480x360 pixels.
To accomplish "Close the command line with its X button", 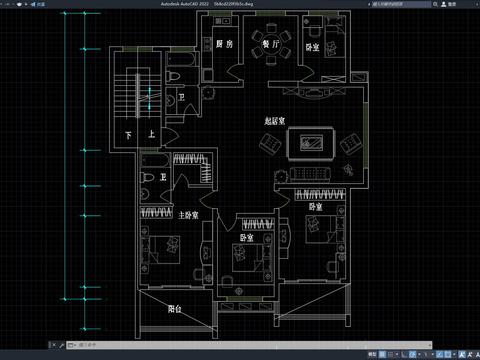I will tap(54, 345).
